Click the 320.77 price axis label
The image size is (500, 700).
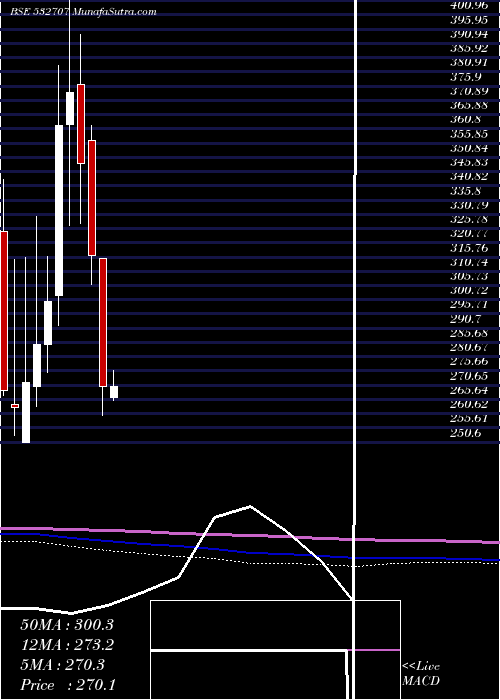[x=470, y=233]
